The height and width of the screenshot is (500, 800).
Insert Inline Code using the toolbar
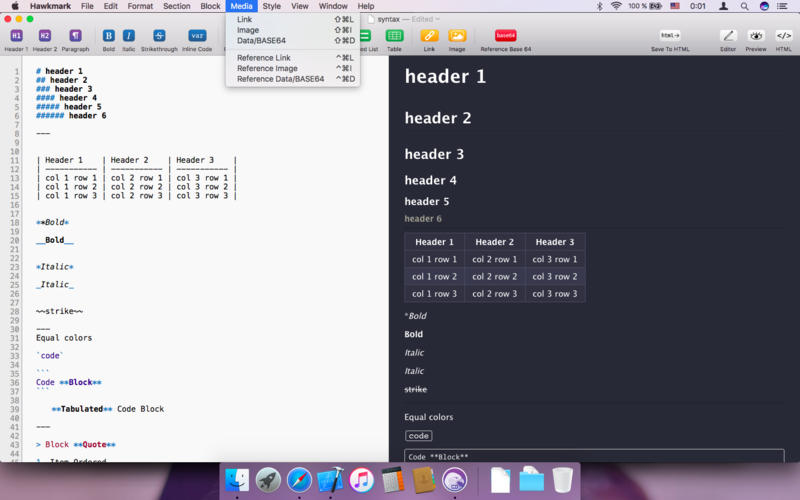click(x=197, y=36)
